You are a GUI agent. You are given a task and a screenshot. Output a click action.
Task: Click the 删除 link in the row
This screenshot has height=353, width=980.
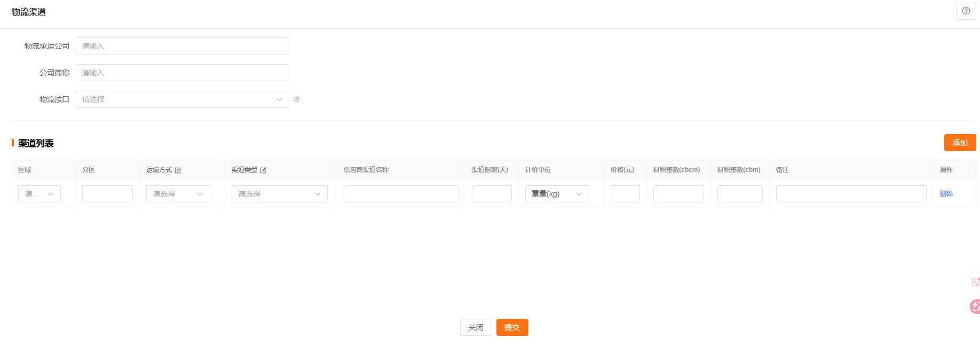click(x=946, y=194)
